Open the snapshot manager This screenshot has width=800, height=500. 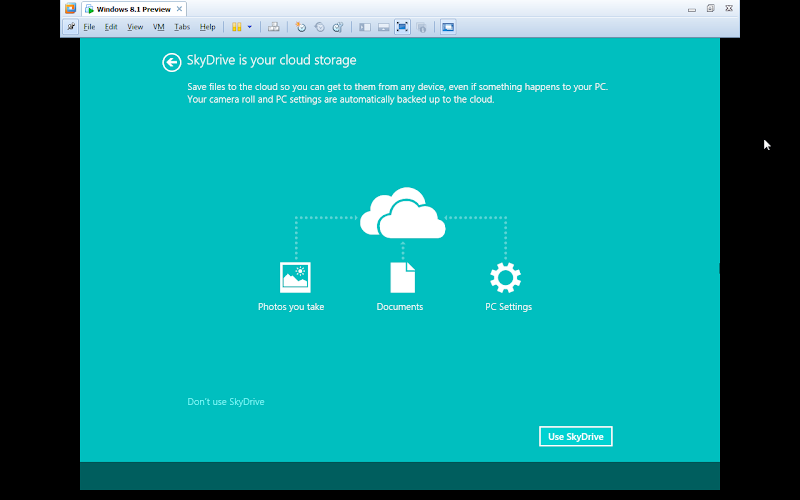[338, 27]
